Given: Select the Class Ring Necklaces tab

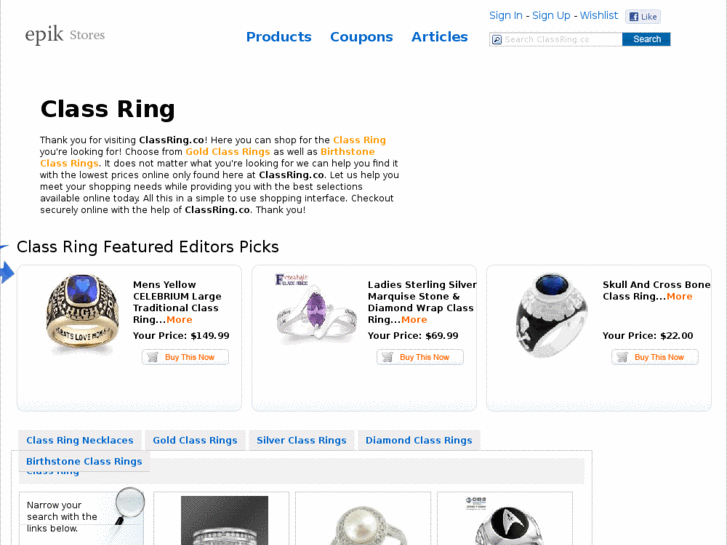Looking at the screenshot, I should point(80,441).
